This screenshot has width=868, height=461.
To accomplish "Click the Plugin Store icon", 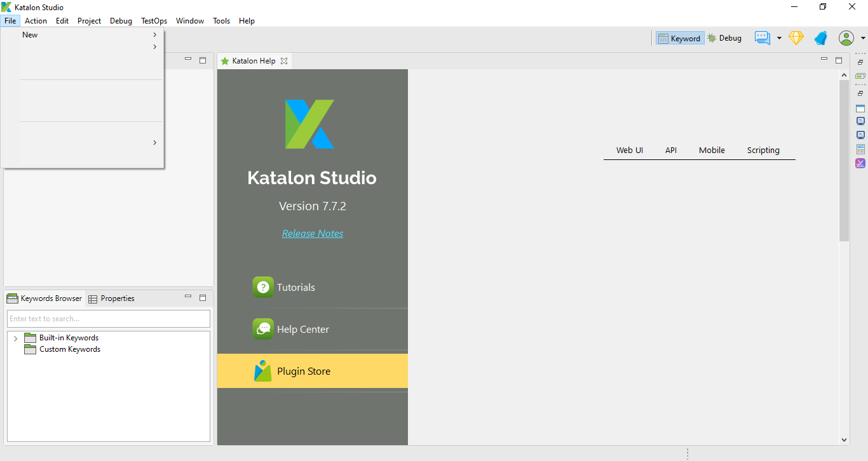I will 263,371.
